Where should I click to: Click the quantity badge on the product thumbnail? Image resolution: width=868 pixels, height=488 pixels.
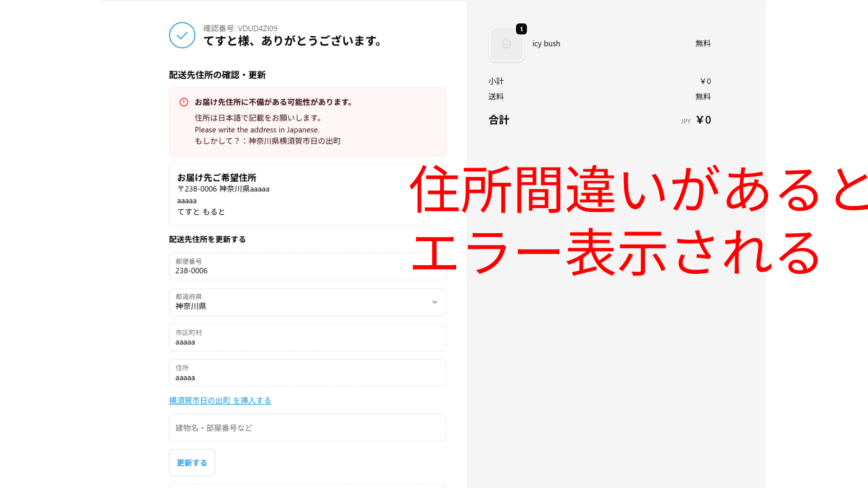point(521,29)
